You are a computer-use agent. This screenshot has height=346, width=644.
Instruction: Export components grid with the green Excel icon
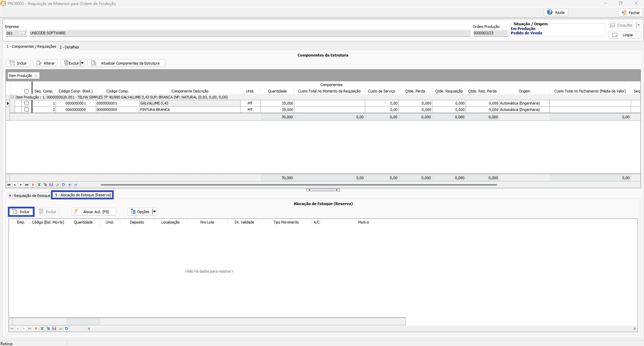pyautogui.click(x=39, y=185)
